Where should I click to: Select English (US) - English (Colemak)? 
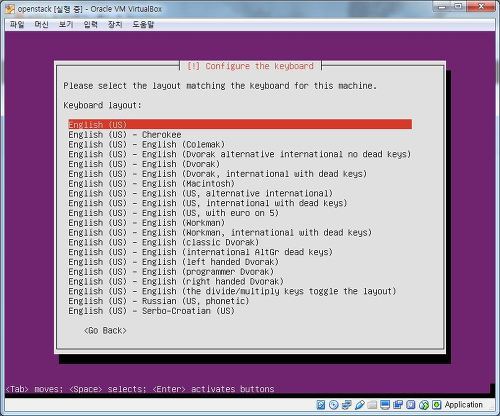click(x=147, y=144)
